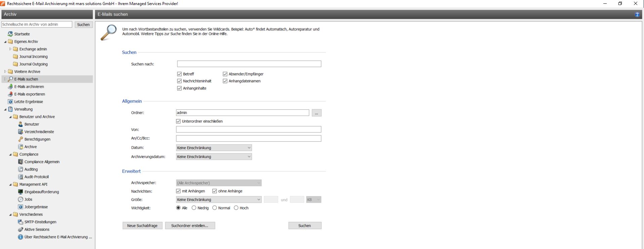
Task: Click the Neue Suchabfrage button
Action: coord(142,226)
